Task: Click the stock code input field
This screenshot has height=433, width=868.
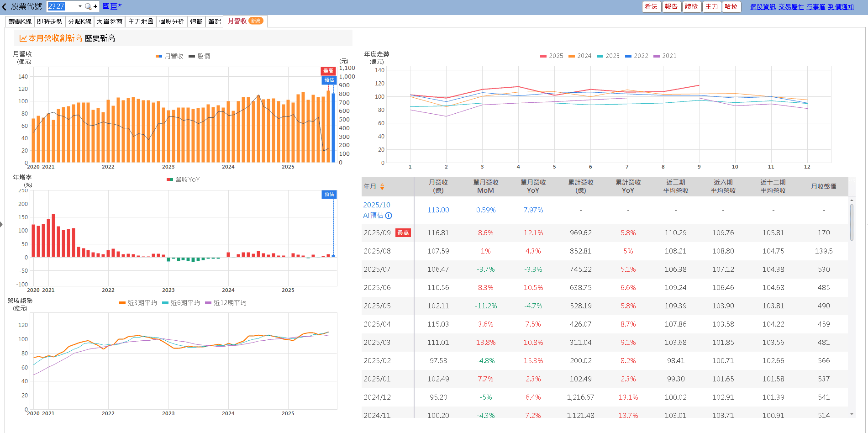Action: pyautogui.click(x=62, y=6)
